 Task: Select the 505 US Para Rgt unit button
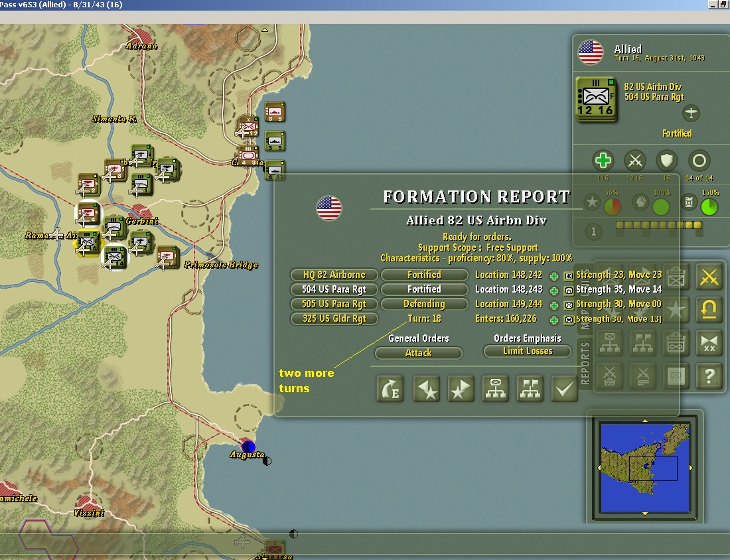click(334, 304)
